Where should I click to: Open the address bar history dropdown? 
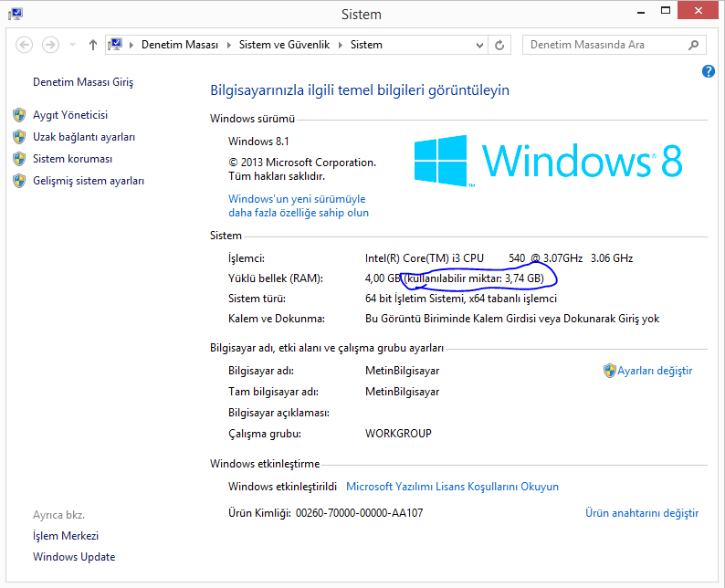click(x=479, y=45)
